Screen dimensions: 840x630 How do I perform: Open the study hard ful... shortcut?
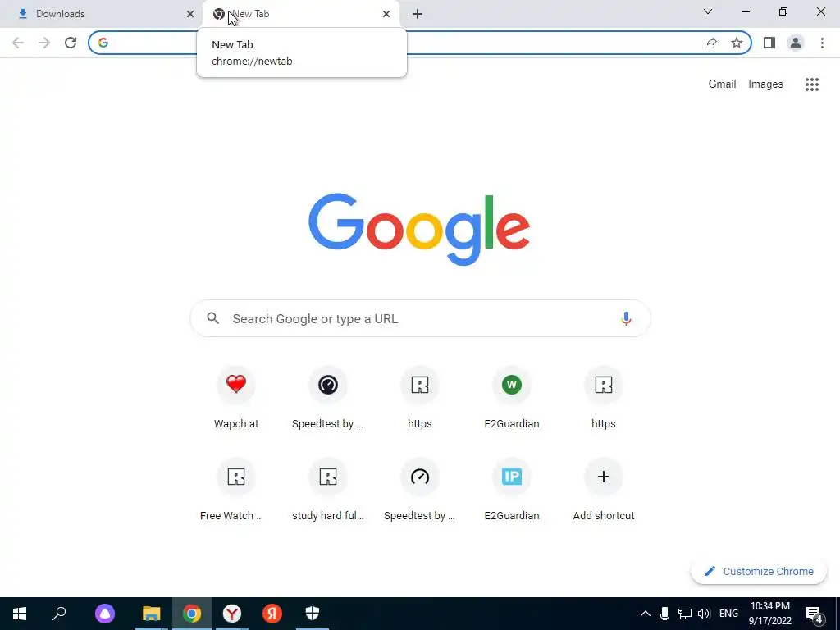pos(328,491)
